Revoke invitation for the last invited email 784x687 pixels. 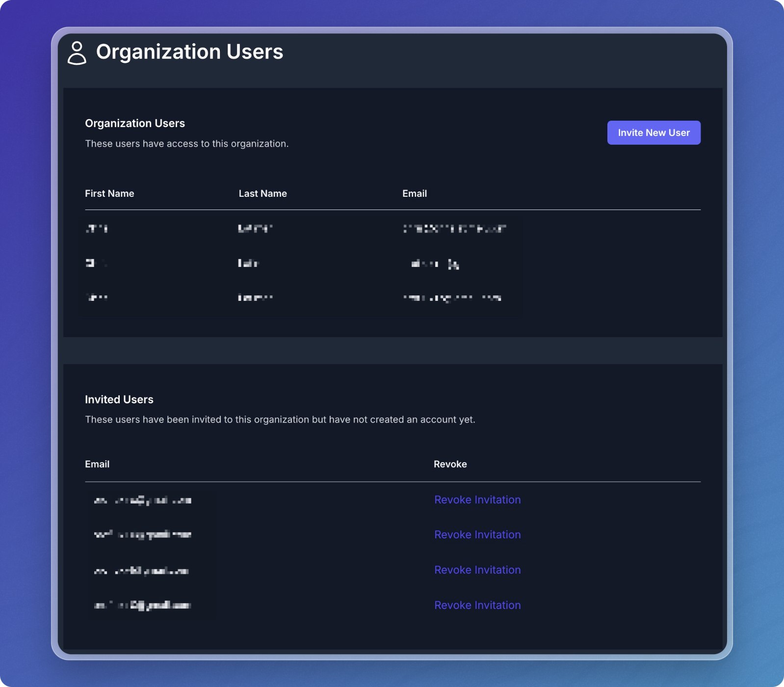point(477,605)
